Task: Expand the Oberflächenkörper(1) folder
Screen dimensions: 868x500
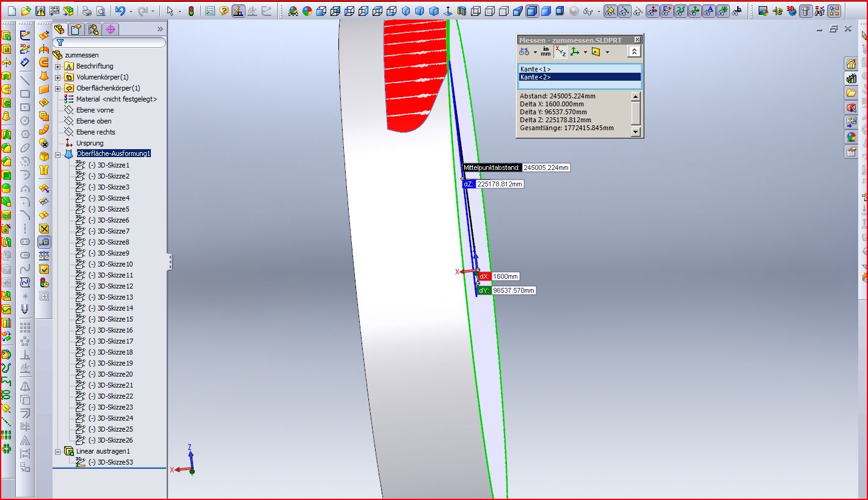Action: (58, 89)
